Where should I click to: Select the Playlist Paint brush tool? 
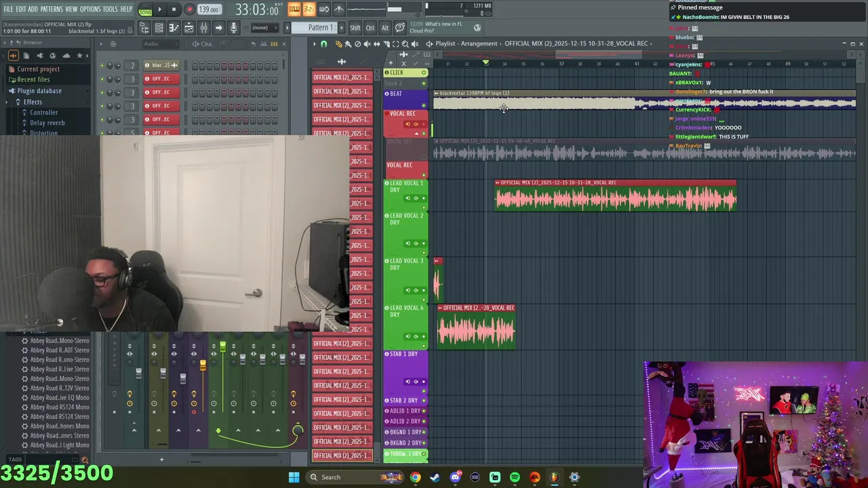(348, 44)
